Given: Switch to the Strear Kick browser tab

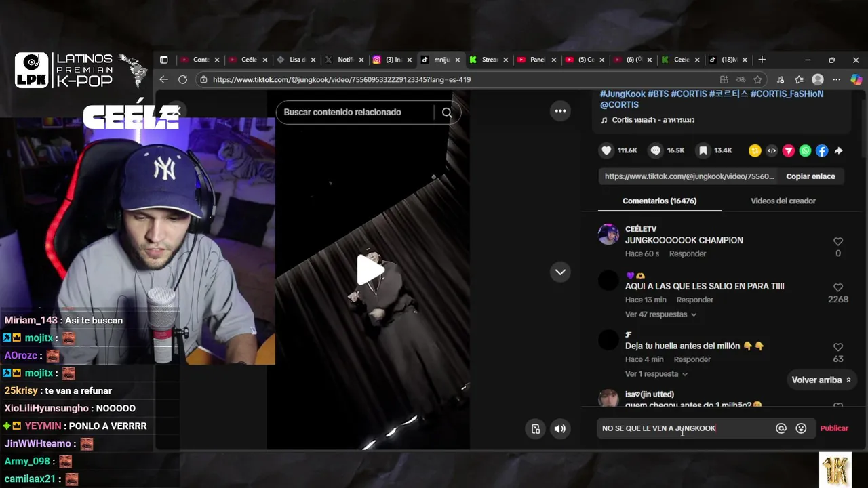Looking at the screenshot, I should 488,60.
